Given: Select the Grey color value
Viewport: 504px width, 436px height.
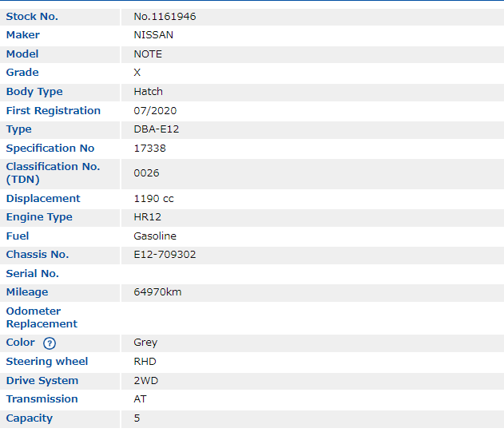Looking at the screenshot, I should tap(145, 343).
